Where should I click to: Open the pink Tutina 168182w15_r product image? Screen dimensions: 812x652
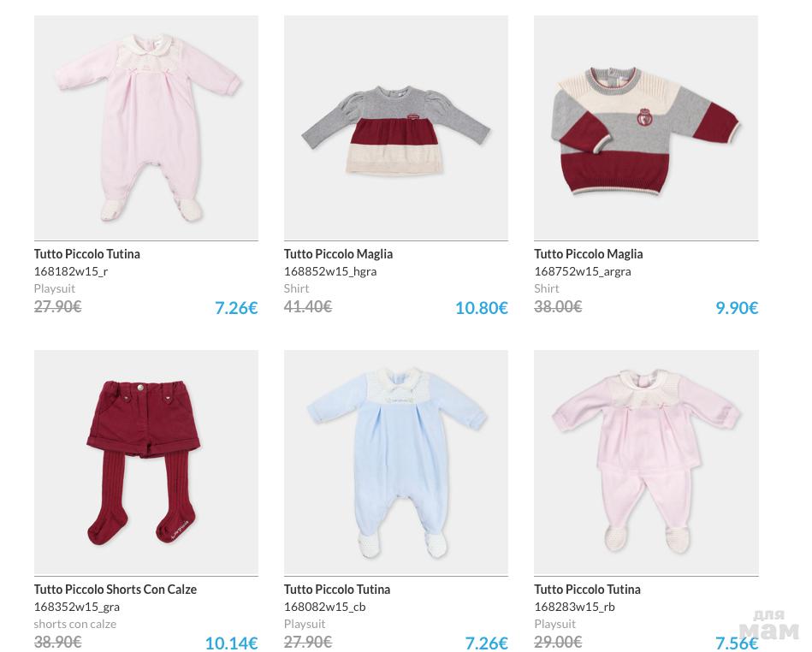pyautogui.click(x=145, y=127)
